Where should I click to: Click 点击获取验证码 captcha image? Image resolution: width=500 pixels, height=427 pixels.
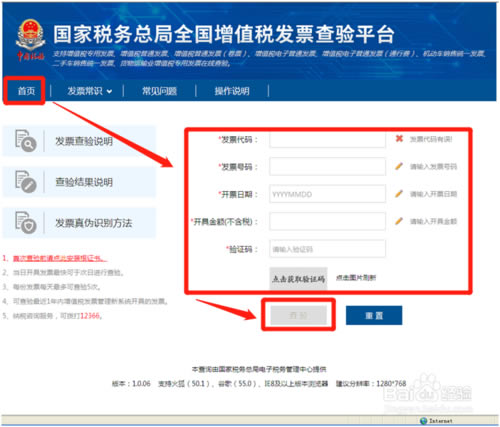298,278
